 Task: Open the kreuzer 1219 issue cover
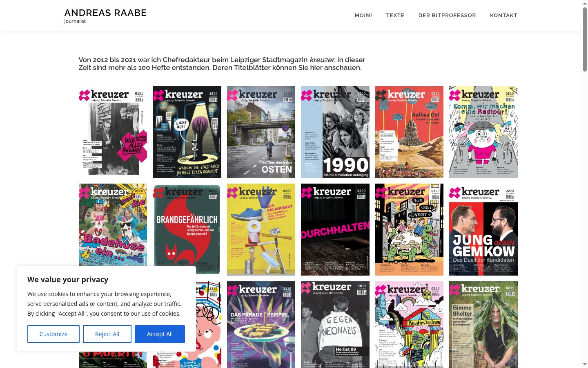pyautogui.click(x=209, y=325)
